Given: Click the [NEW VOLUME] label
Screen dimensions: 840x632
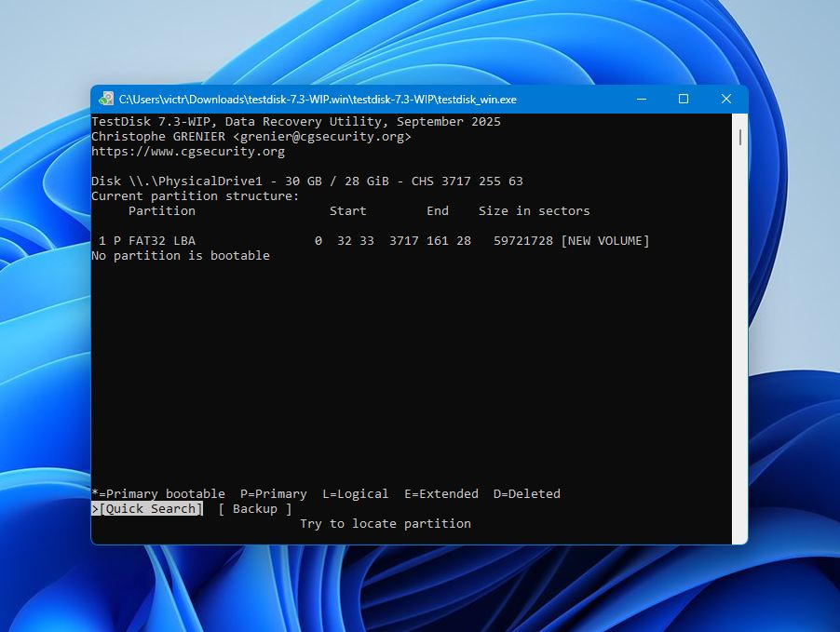Looking at the screenshot, I should [604, 241].
